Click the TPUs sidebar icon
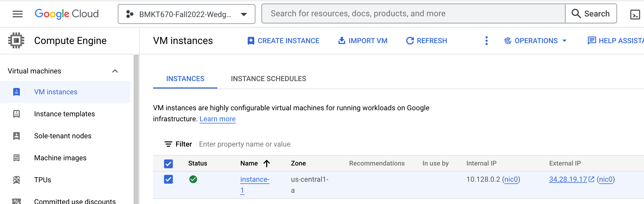This screenshot has height=204, width=644. click(x=17, y=180)
